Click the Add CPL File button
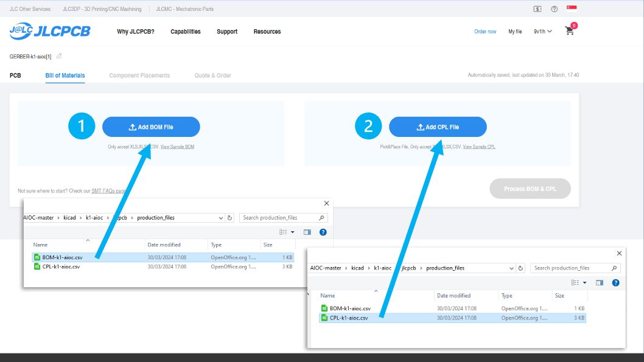 pyautogui.click(x=438, y=127)
